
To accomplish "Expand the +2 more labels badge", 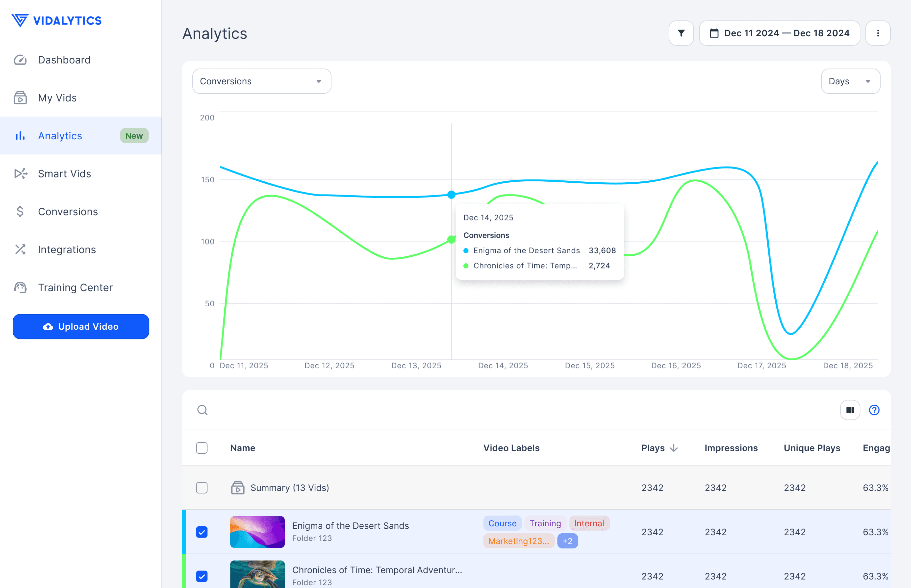I will point(567,541).
